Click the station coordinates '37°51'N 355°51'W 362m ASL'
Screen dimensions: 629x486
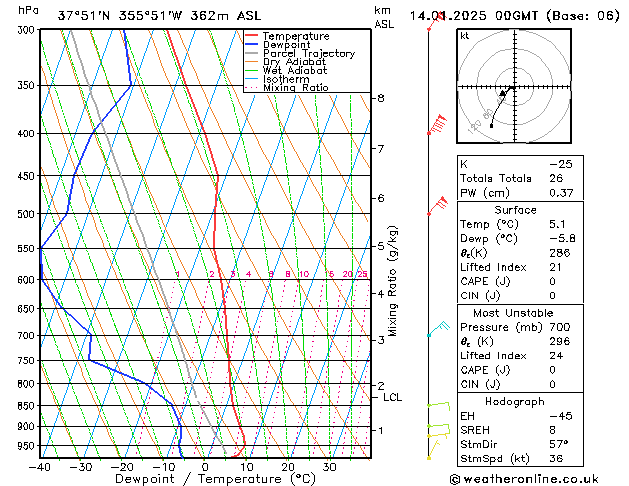click(159, 16)
